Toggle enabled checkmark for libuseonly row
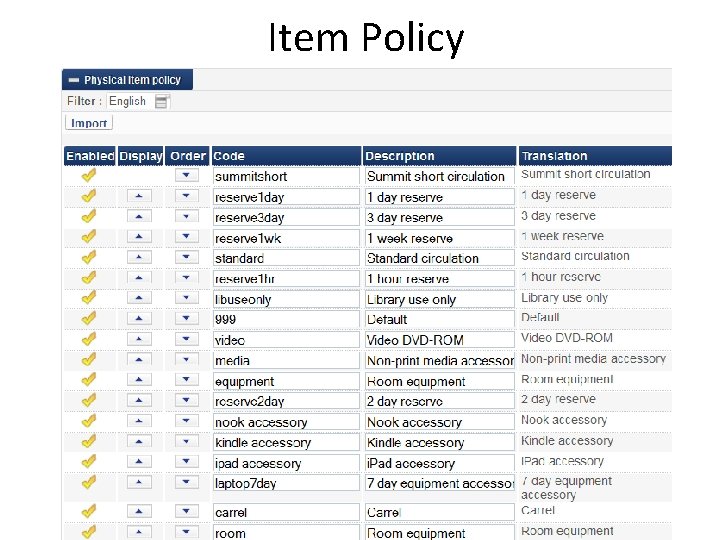The width and height of the screenshot is (720, 540). (x=89, y=298)
